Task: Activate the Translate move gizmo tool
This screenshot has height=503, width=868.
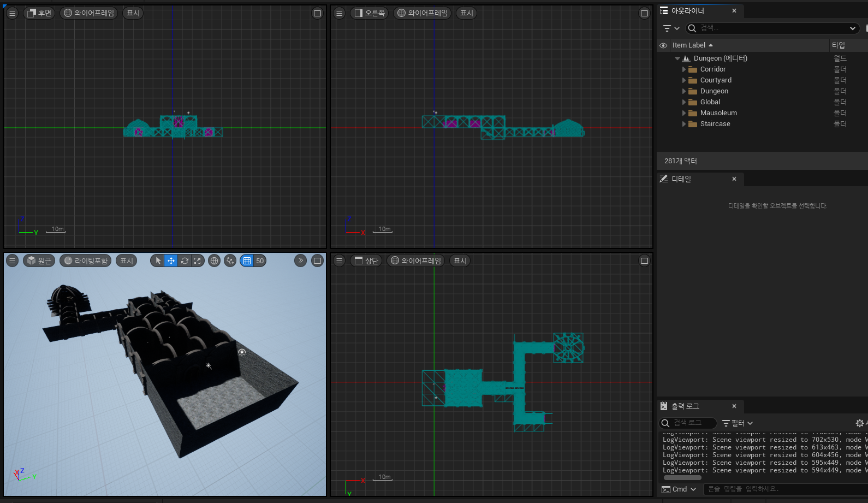Action: coord(171,261)
